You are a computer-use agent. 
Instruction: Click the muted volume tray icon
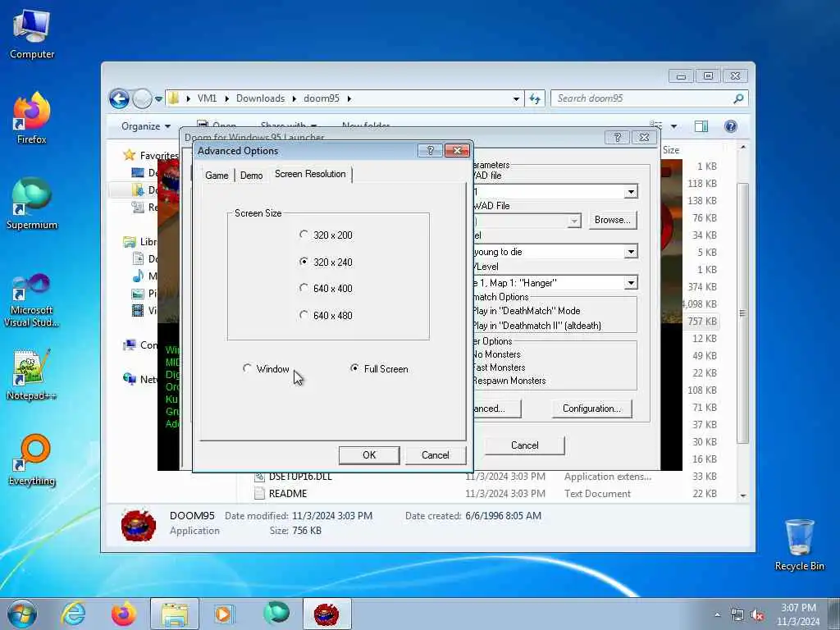click(757, 615)
